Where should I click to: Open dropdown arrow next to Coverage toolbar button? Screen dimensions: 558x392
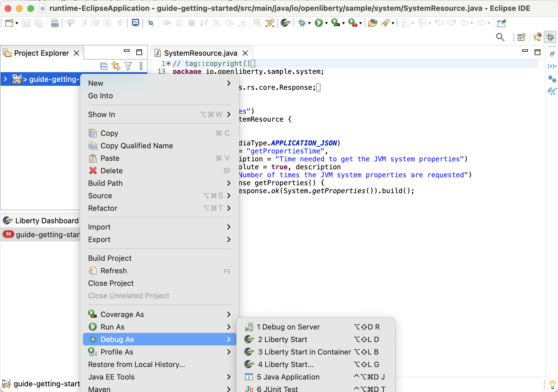(343, 23)
